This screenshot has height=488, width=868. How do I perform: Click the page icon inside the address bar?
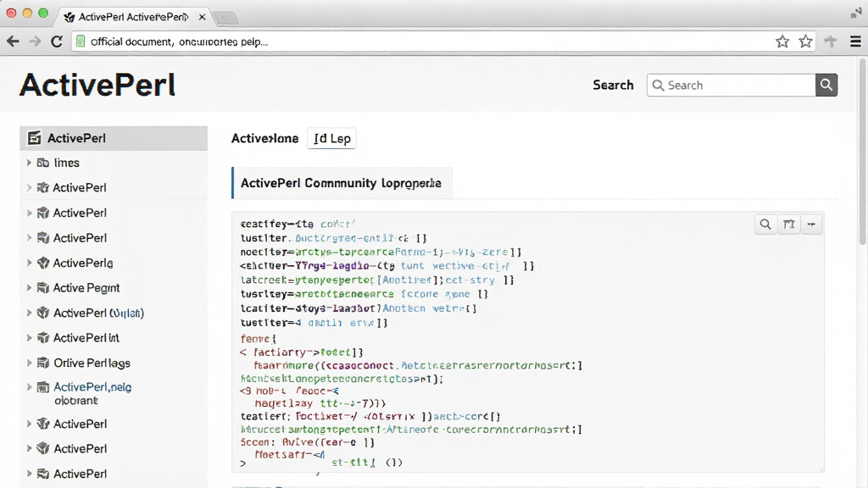(81, 42)
